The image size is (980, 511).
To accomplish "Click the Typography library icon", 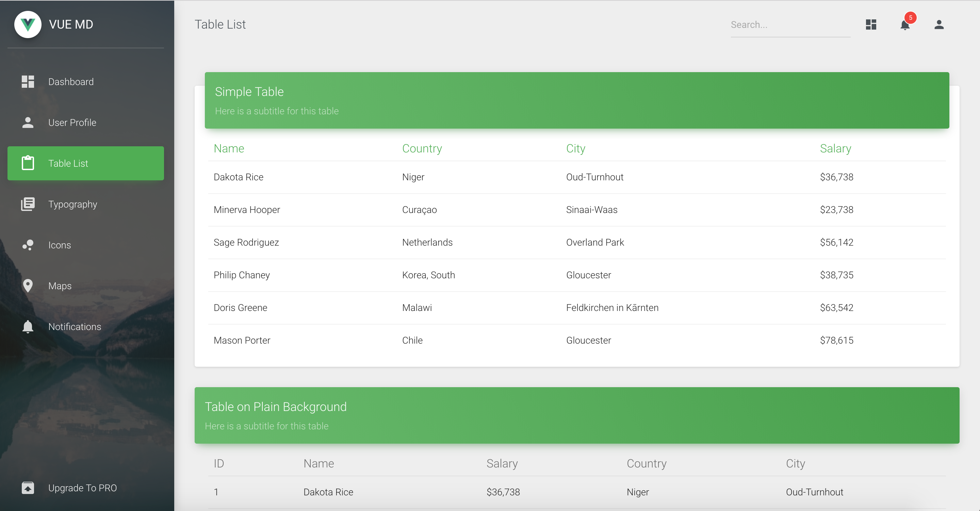I will [28, 204].
